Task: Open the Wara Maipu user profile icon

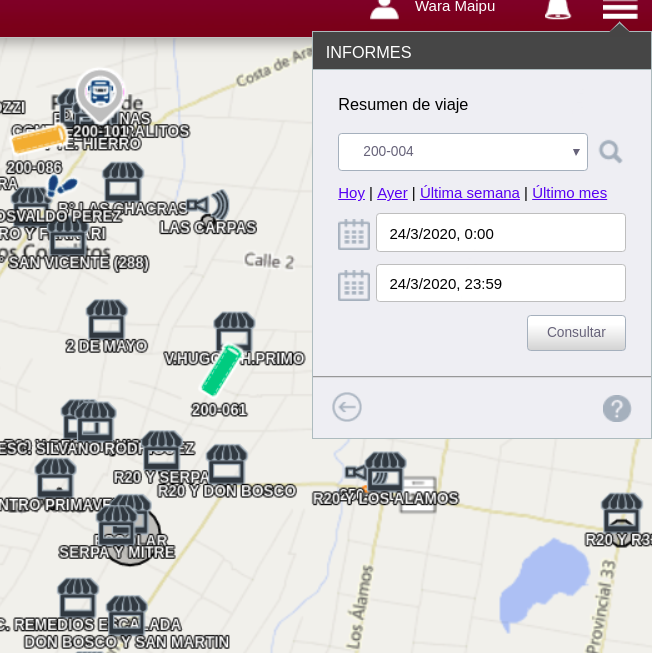Action: point(384,9)
